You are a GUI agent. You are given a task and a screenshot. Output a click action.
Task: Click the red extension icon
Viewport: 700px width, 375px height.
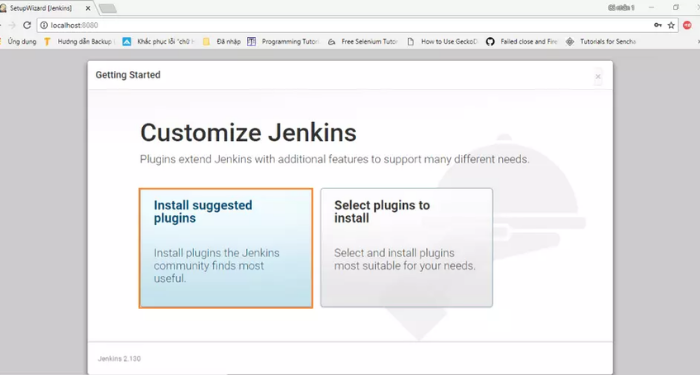[x=687, y=25]
